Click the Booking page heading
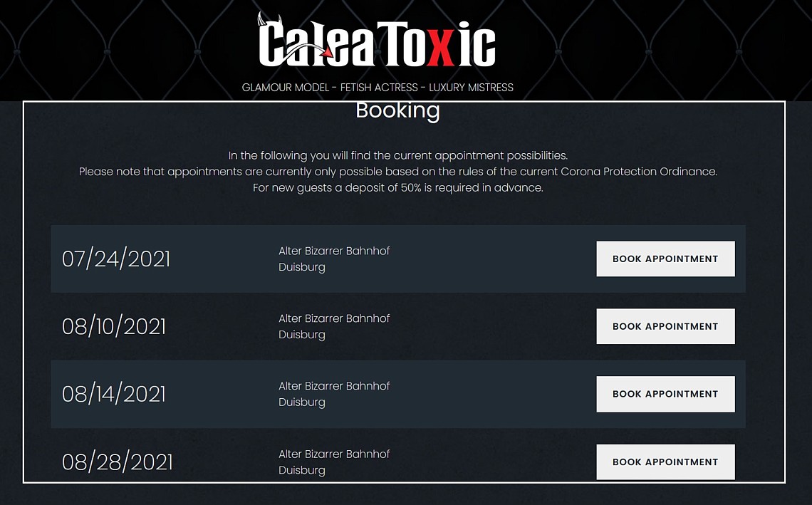Screen dimensions: 812x505 (x=397, y=110)
